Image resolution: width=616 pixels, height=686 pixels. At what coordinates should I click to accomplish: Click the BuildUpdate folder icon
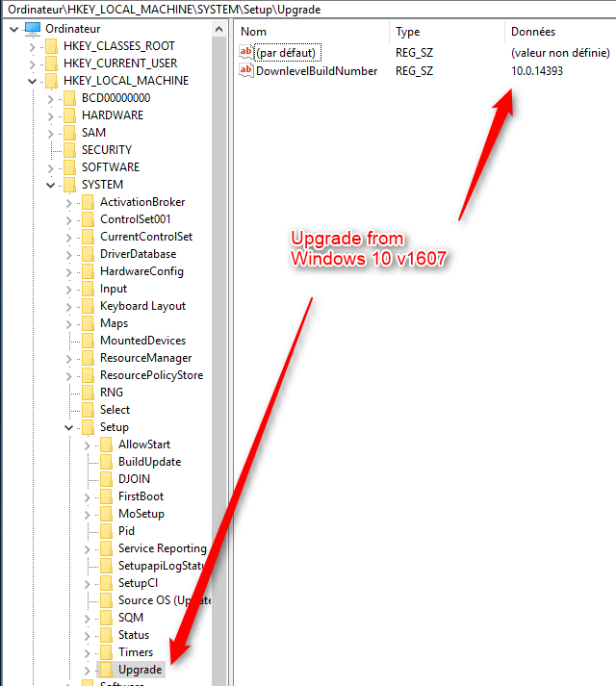(x=107, y=462)
